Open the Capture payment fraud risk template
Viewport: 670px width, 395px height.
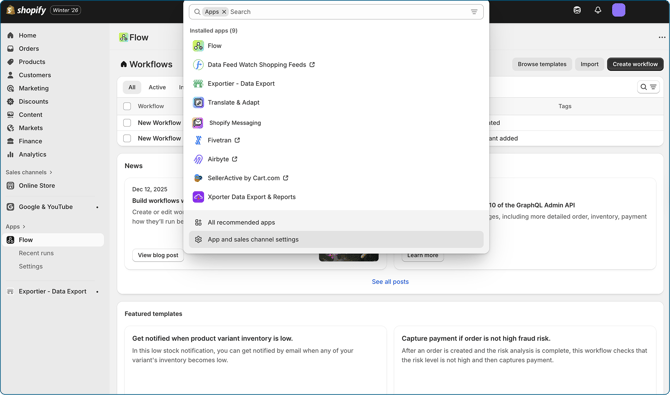coord(525,360)
